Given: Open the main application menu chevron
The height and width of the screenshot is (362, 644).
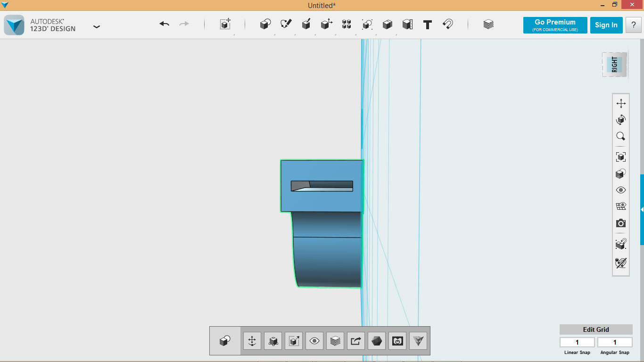Looking at the screenshot, I should [x=97, y=27].
